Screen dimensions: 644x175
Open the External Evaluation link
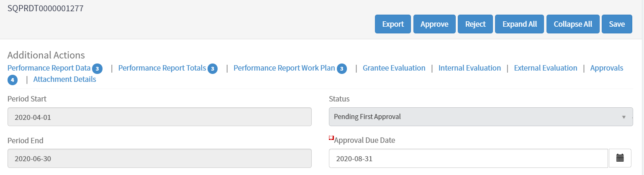pyautogui.click(x=545, y=68)
